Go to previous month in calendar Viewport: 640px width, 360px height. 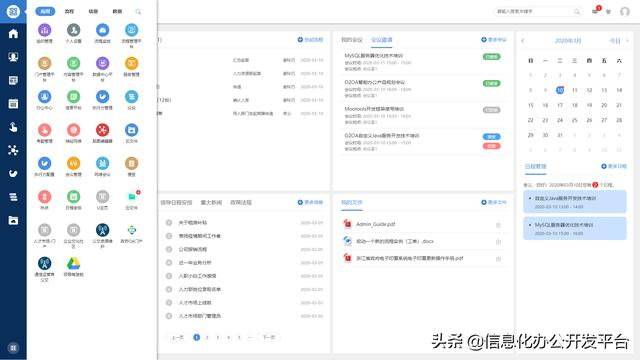(x=523, y=40)
